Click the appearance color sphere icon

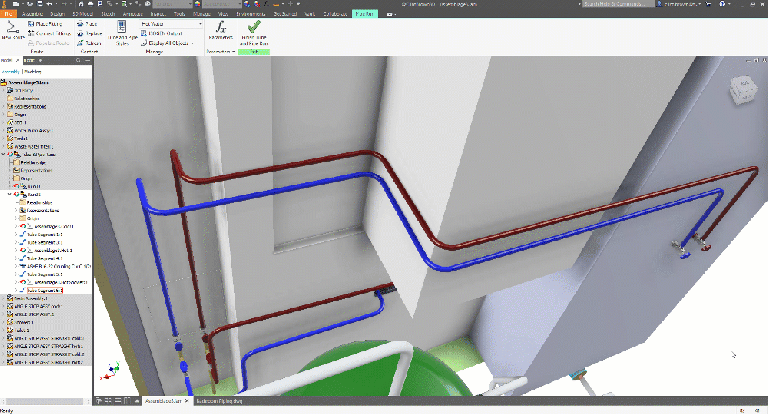pos(197,4)
